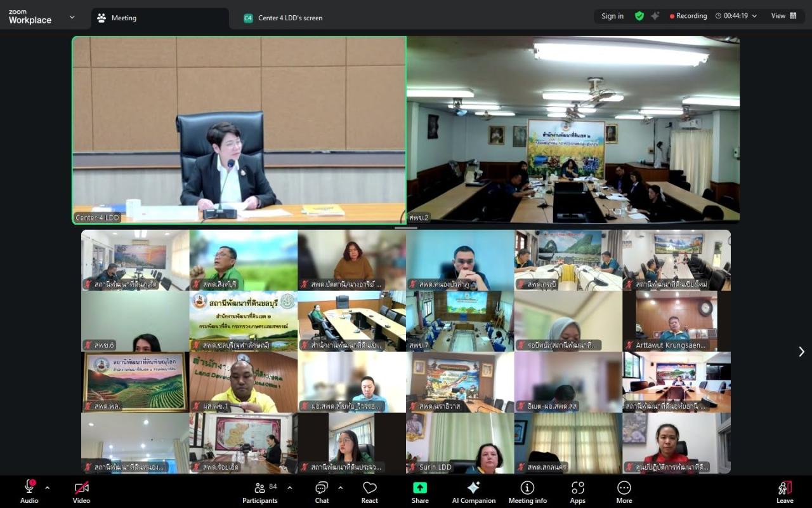Screen dimensions: 812x508
Task: Select the สพด.กระบี่ participant tile
Action: pyautogui.click(x=568, y=260)
